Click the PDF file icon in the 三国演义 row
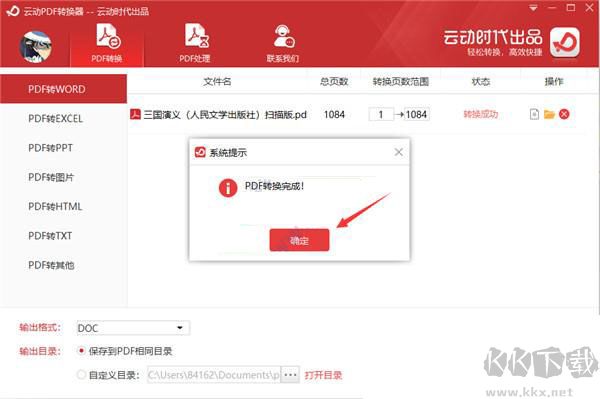This screenshot has height=399, width=600. pos(135,114)
